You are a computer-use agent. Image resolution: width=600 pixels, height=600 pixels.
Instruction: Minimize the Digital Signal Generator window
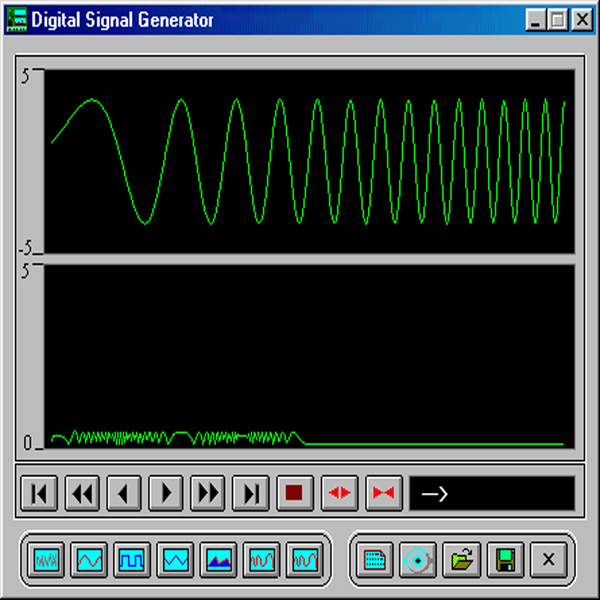click(x=535, y=20)
